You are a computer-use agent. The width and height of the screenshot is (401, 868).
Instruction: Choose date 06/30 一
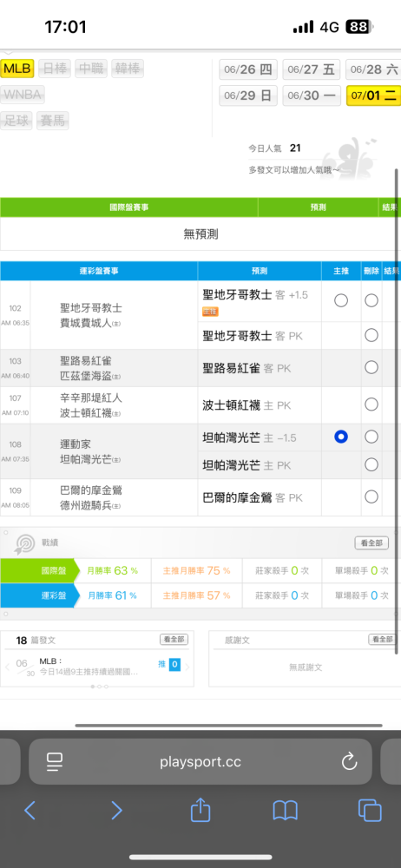pyautogui.click(x=312, y=95)
